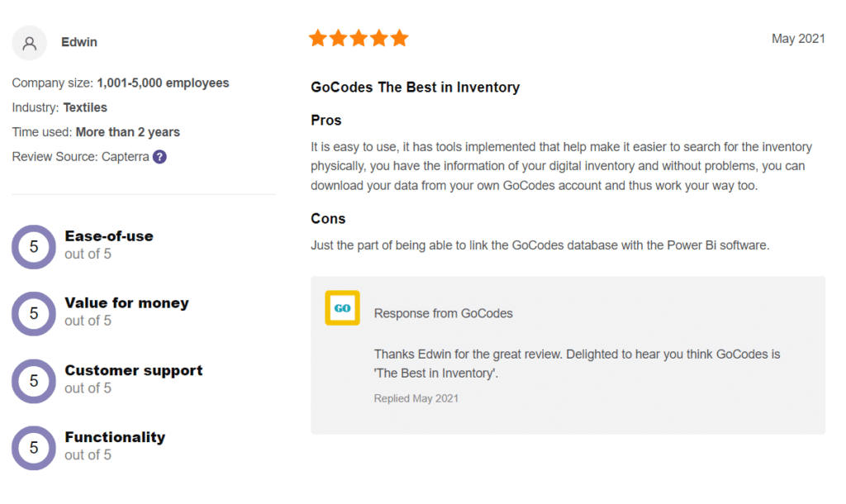
Task: Click Response from GoCodes header text
Action: pos(444,313)
